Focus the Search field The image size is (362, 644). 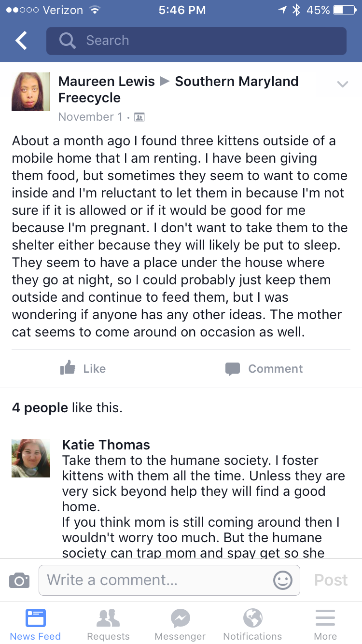(x=196, y=41)
